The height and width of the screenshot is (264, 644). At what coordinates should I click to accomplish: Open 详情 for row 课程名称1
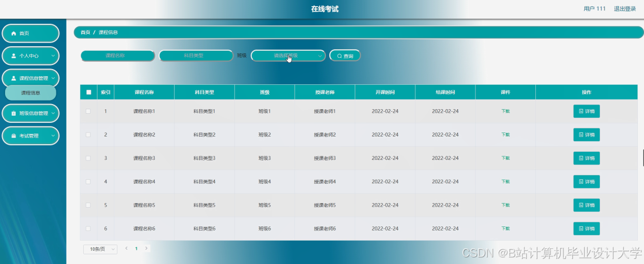pyautogui.click(x=587, y=111)
